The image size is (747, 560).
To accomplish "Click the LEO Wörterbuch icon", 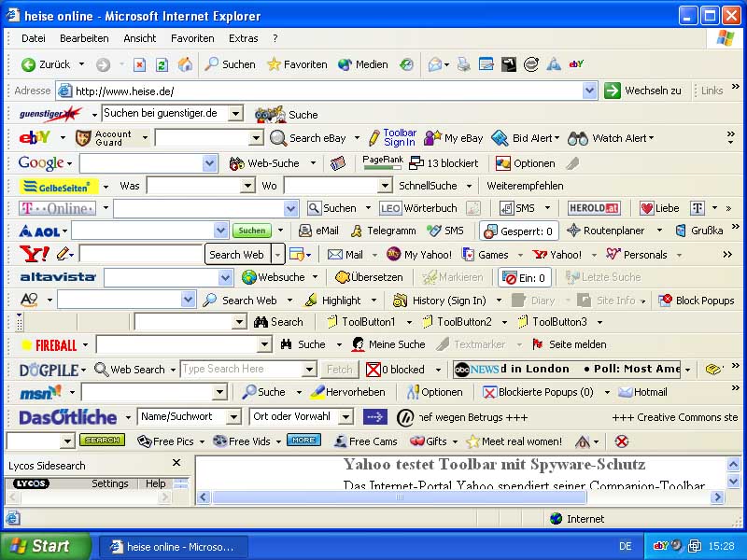I will 390,208.
